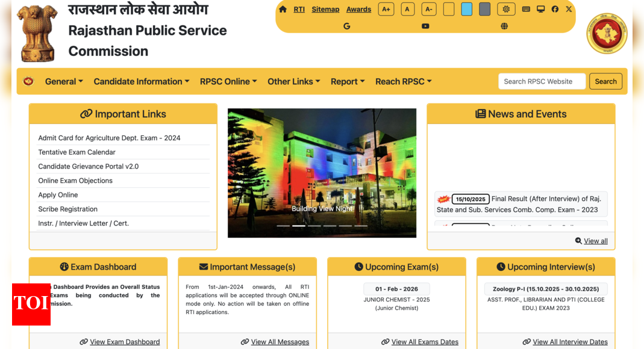Click the Home icon in the top bar
The image size is (644, 349).
coord(282,9)
